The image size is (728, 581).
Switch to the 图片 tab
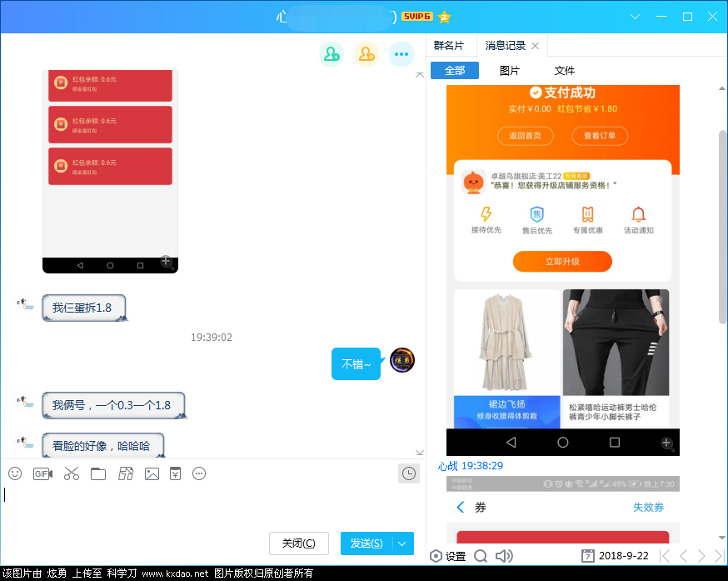510,71
